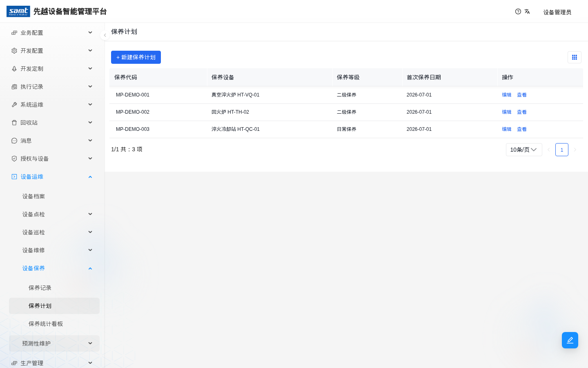Open the help question-mark icon
Viewport: 588px width, 368px height.
click(x=518, y=11)
